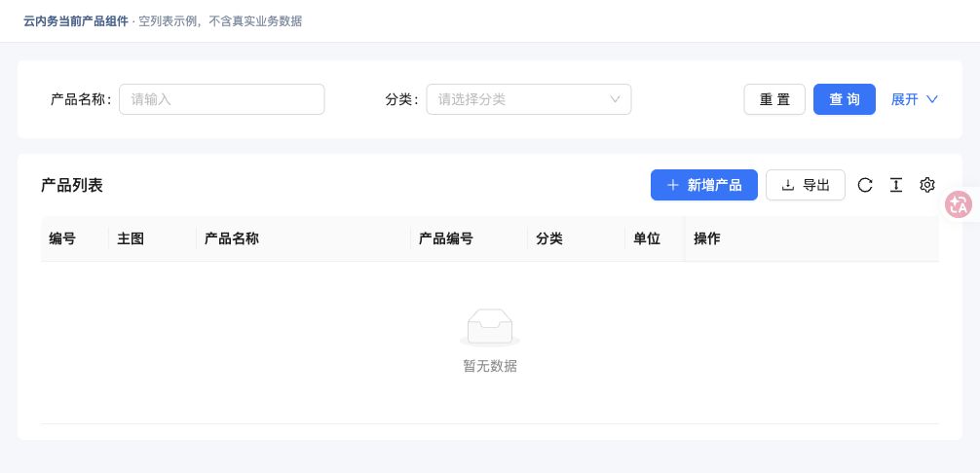This screenshot has width=980, height=473.
Task: Open the 分类 category dropdown
Action: click(529, 99)
